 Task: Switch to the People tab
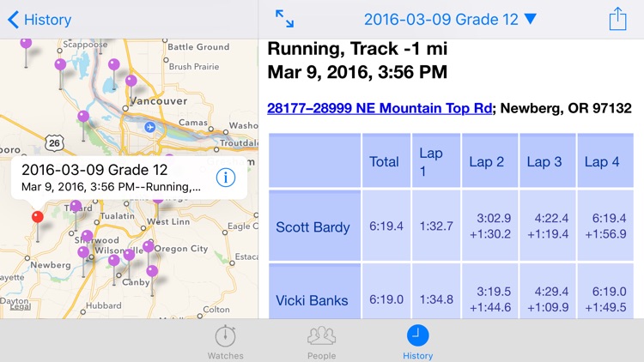(x=321, y=341)
